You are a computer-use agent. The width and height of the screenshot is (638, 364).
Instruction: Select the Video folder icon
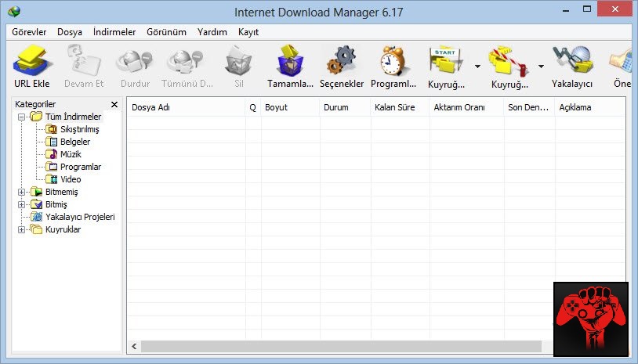coord(51,179)
